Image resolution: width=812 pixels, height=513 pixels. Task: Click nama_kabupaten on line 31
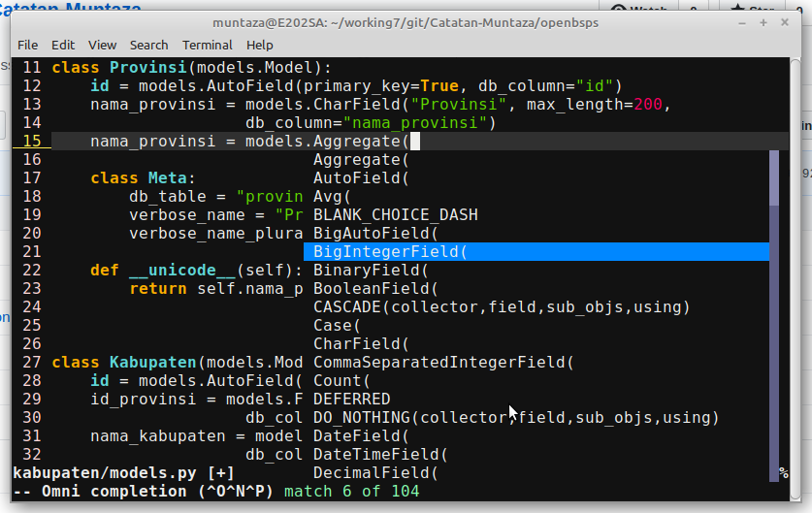click(158, 435)
